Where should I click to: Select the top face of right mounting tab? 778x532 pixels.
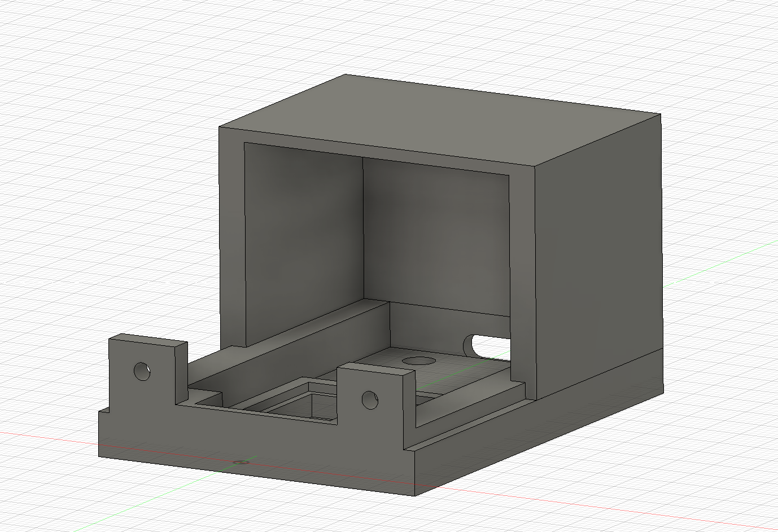pos(376,369)
